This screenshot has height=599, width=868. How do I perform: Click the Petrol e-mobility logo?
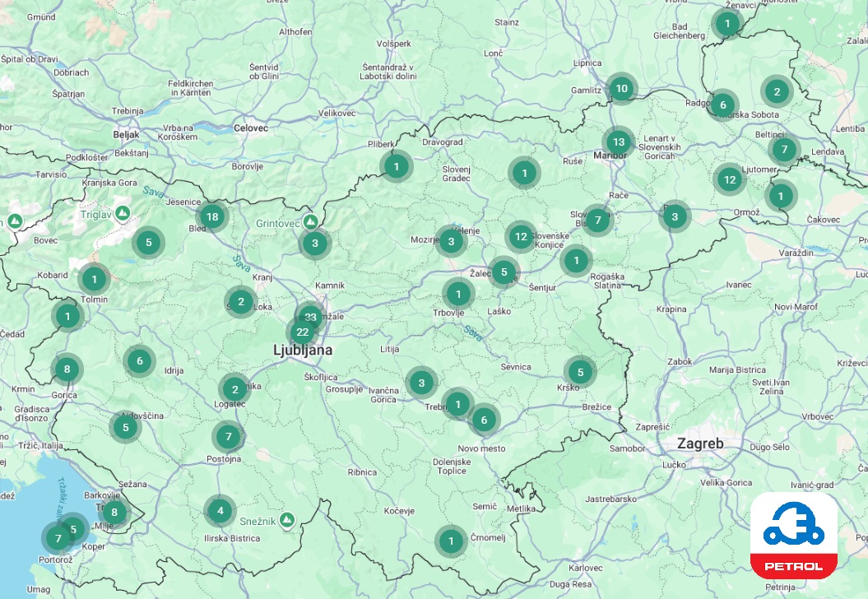794,536
